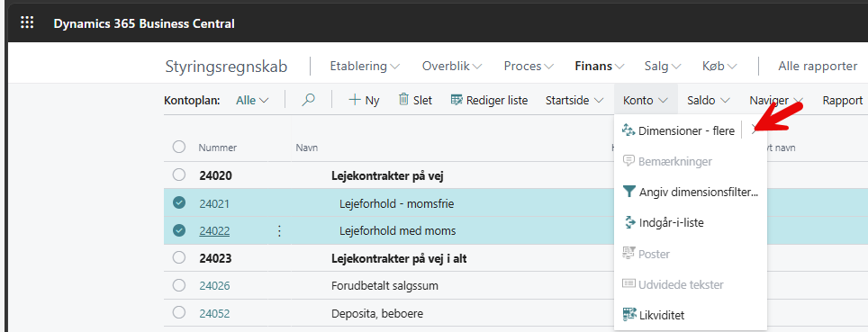Expand the Kontoplan Alle filter dropdown
This screenshot has width=868, height=332.
(252, 101)
